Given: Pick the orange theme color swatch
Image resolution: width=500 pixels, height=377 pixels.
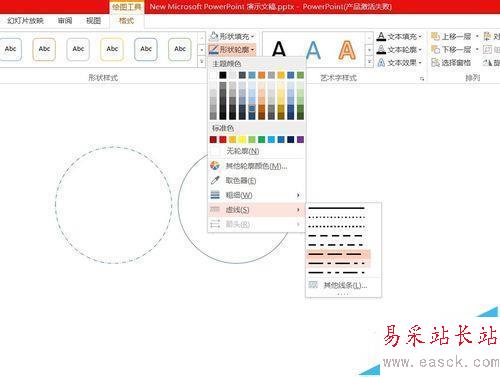Looking at the screenshot, I should click(x=262, y=75).
